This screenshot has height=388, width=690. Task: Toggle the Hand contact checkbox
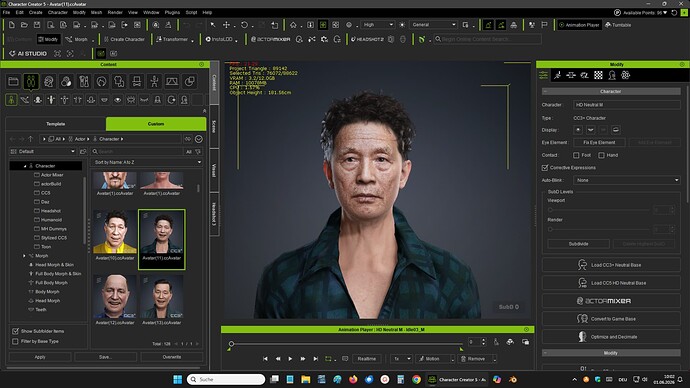click(x=601, y=155)
